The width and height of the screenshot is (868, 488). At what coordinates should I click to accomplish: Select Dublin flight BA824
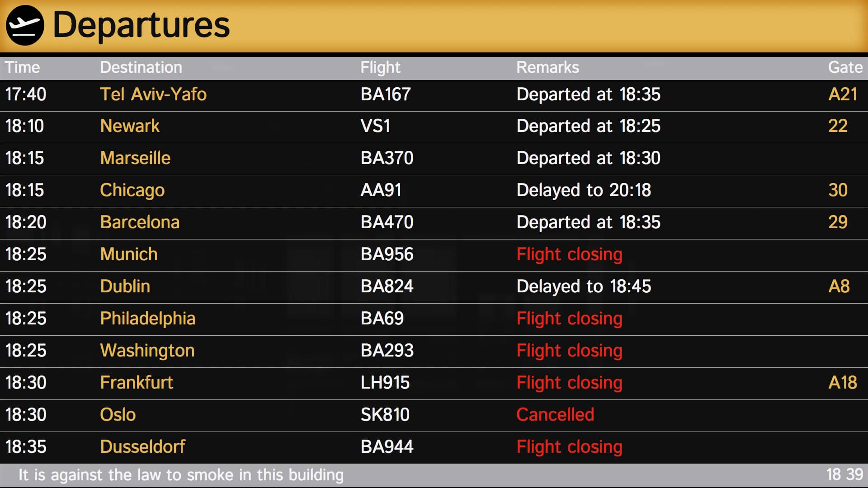point(387,286)
